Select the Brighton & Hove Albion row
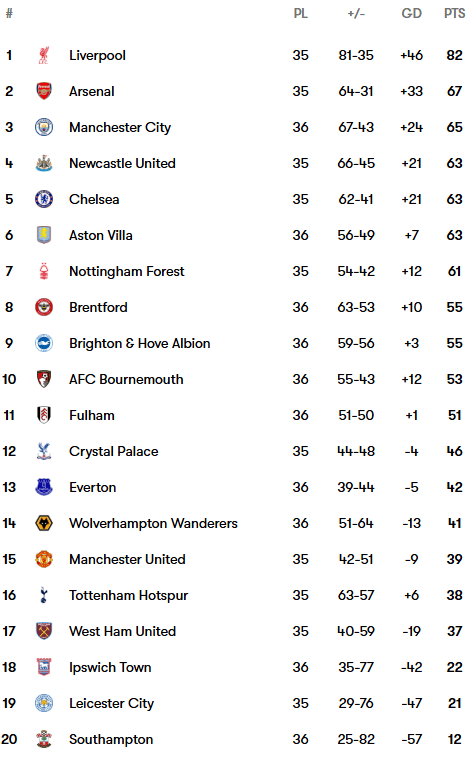476x767 pixels. 238,343
